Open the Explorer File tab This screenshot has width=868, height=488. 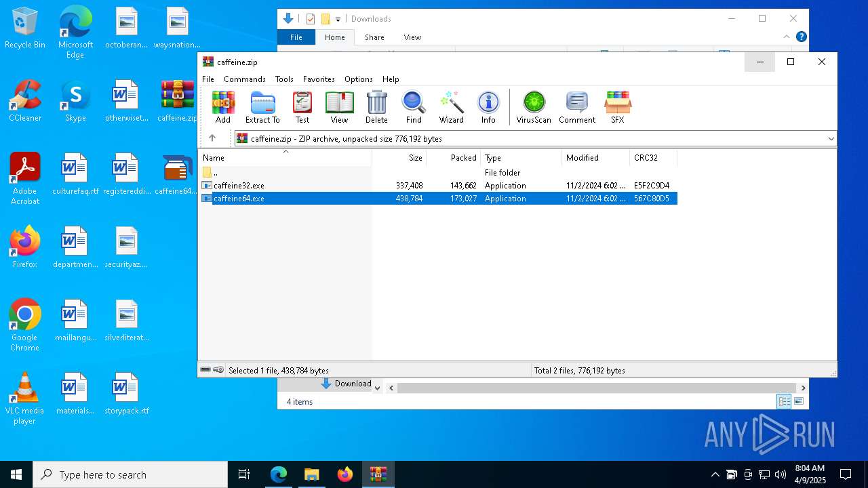(296, 37)
